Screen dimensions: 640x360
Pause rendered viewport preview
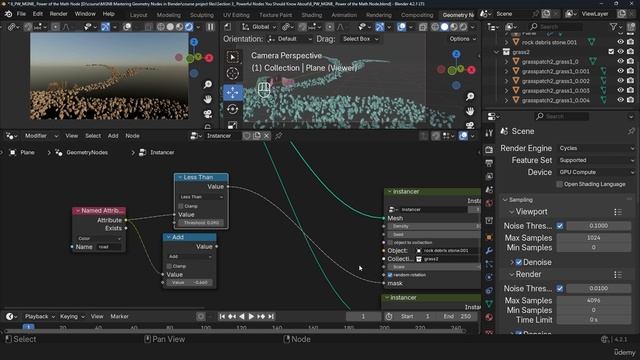click(x=210, y=27)
